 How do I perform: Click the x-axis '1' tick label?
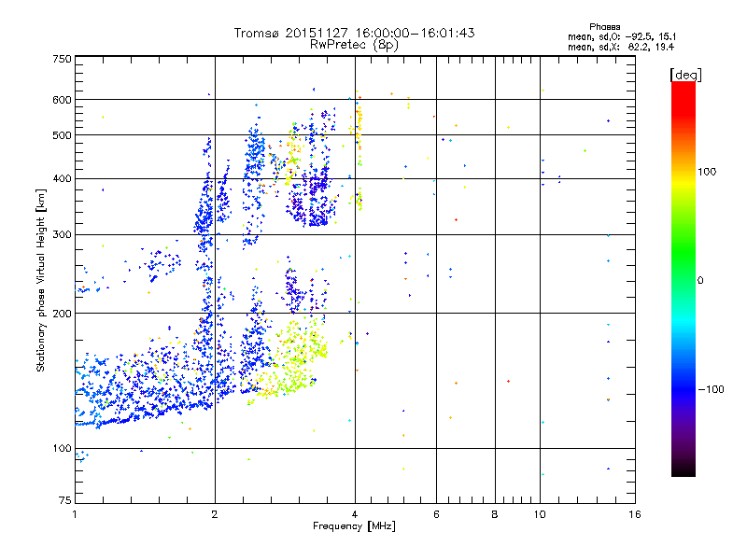click(x=75, y=514)
